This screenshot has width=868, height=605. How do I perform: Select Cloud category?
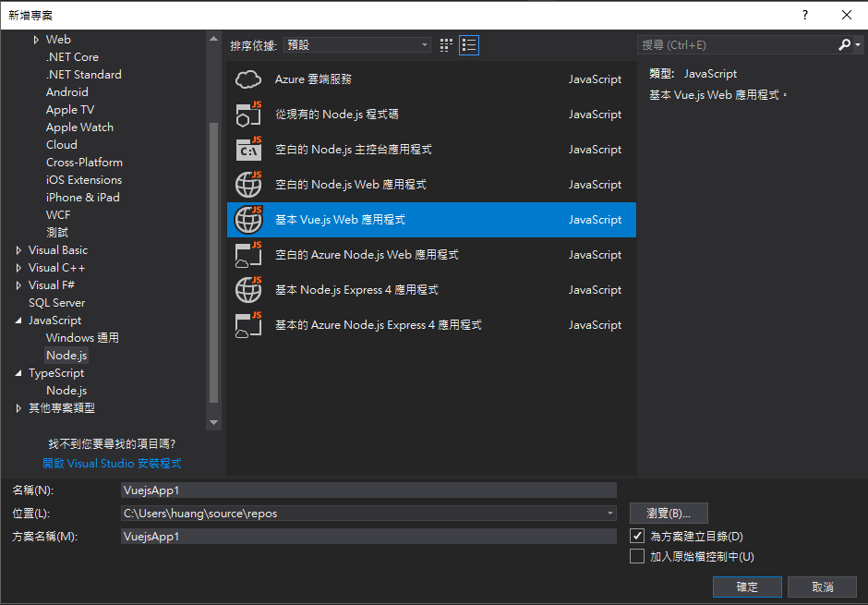tap(62, 145)
